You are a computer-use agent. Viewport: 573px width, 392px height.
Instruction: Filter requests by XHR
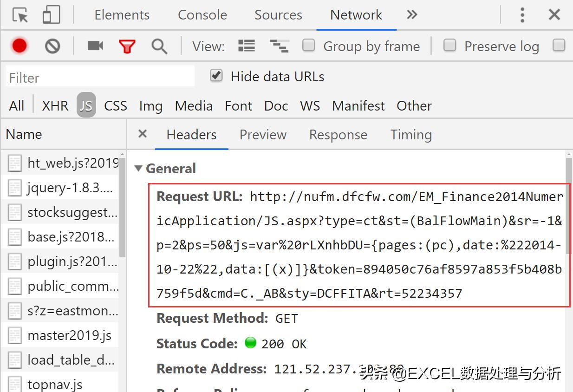pyautogui.click(x=55, y=105)
